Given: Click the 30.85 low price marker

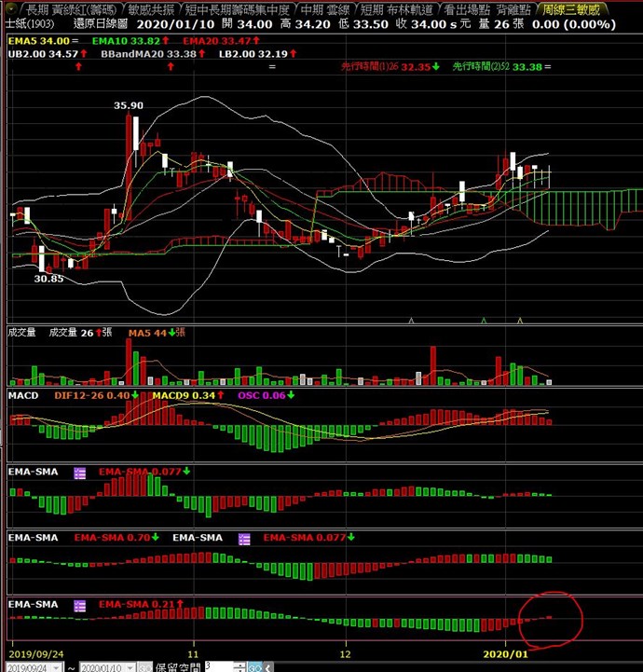Looking at the screenshot, I should (48, 279).
